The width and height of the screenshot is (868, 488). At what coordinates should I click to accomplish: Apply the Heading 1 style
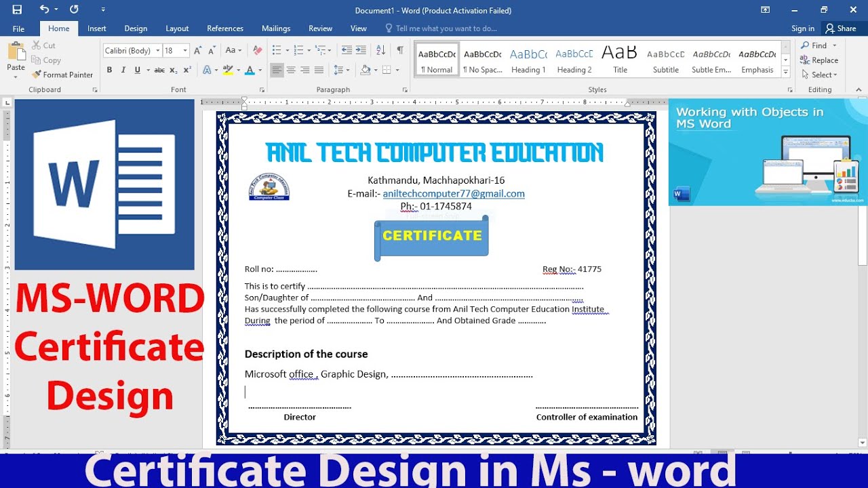[528, 60]
